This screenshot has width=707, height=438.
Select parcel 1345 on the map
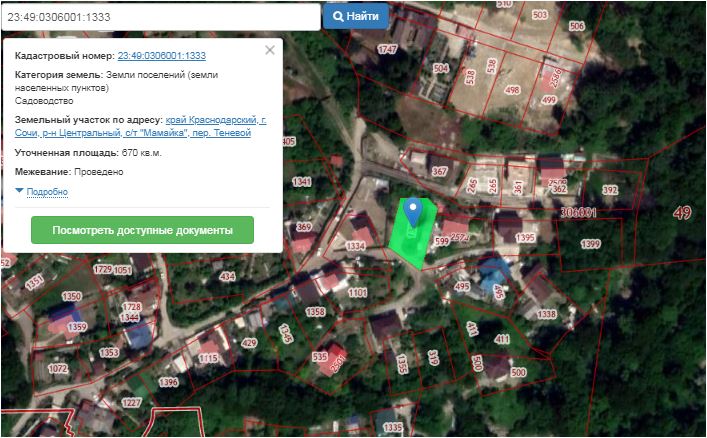tap(285, 333)
